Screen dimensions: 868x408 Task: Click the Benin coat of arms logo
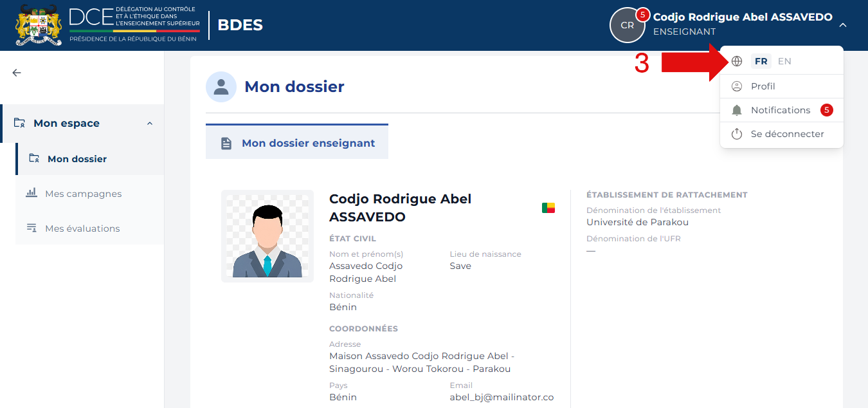[39, 25]
